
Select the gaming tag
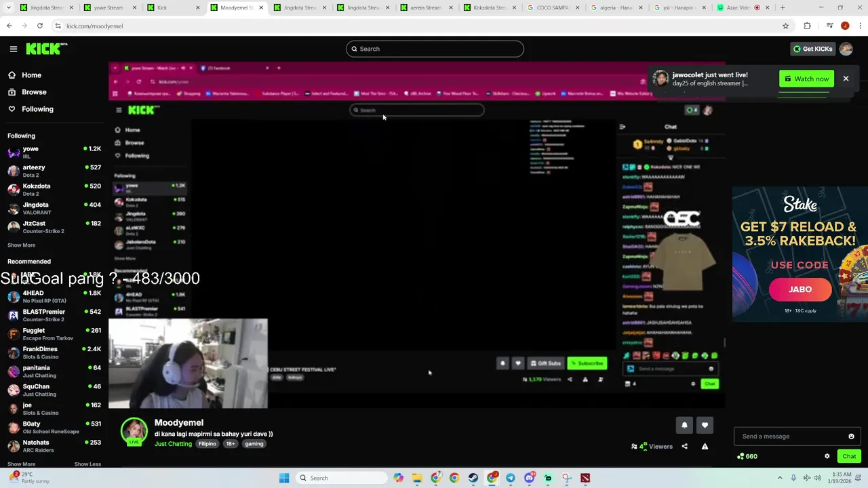click(x=254, y=444)
